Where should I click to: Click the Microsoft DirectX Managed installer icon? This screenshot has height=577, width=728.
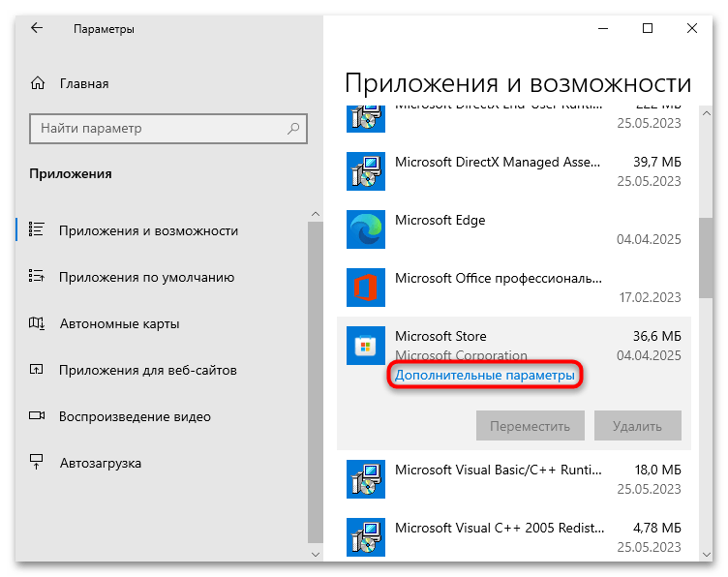coord(366,171)
